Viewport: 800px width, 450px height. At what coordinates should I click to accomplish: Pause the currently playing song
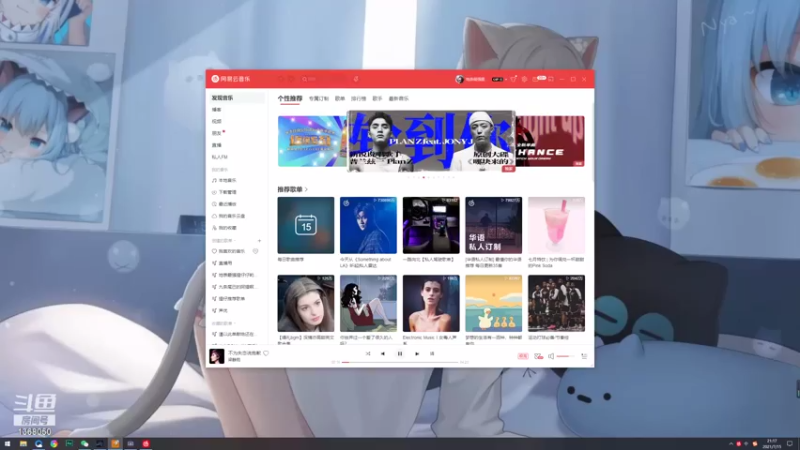tap(399, 354)
